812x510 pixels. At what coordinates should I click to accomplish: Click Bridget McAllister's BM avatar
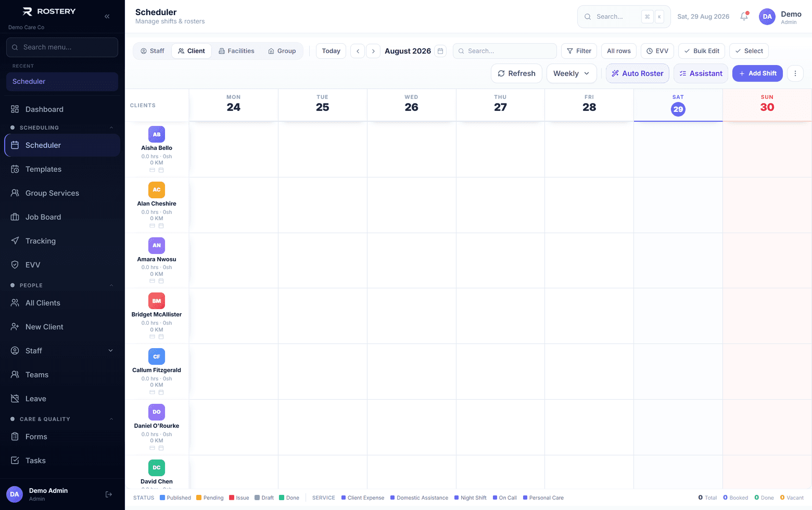tap(157, 301)
